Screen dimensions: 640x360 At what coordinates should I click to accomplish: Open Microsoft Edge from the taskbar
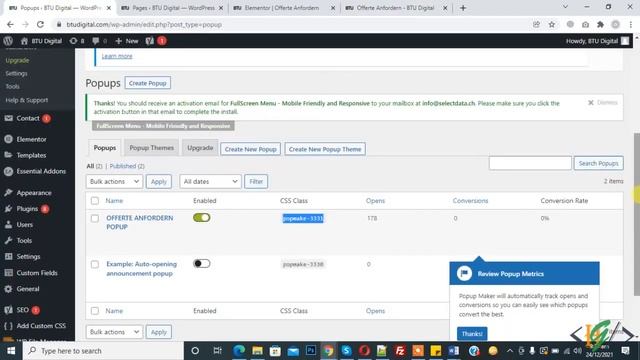(239, 351)
